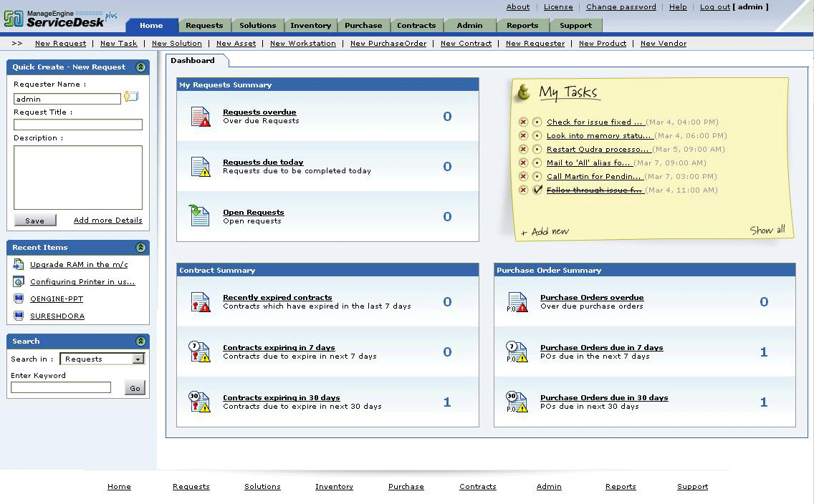The height and width of the screenshot is (504, 814).
Task: Open the 'Requests overdue' link
Action: pos(259,112)
